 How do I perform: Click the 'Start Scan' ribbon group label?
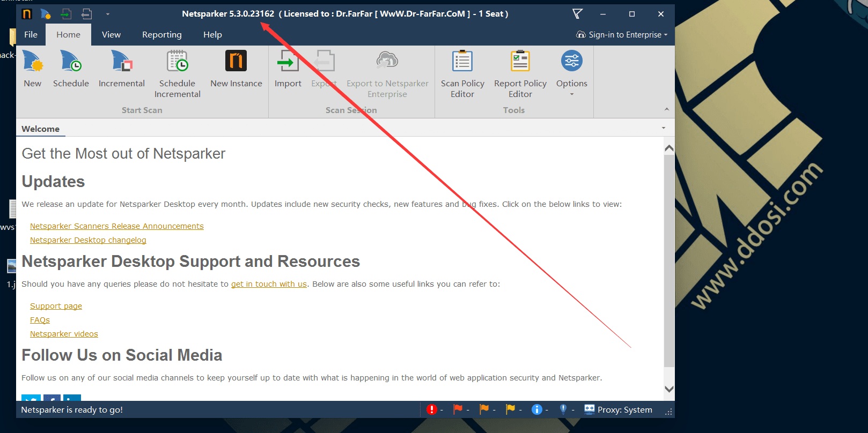coord(142,110)
